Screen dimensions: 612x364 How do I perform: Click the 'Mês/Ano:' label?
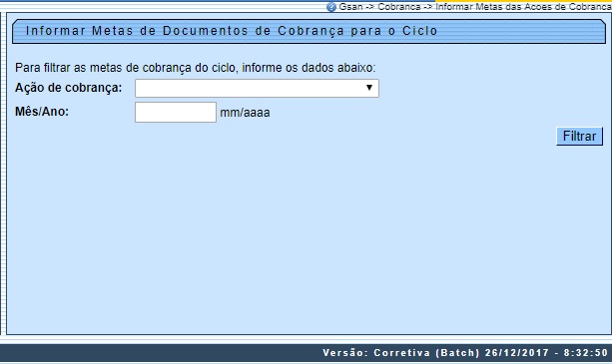pyautogui.click(x=42, y=112)
